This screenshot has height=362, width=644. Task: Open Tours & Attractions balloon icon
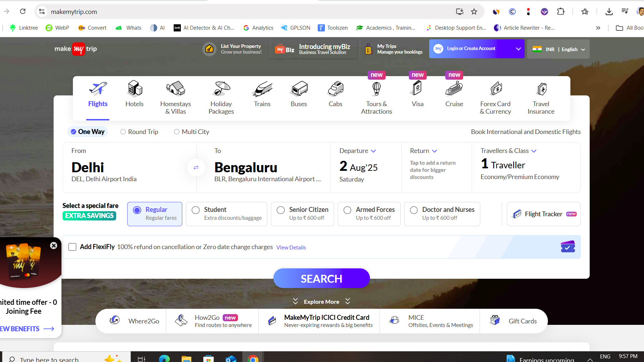click(x=376, y=89)
